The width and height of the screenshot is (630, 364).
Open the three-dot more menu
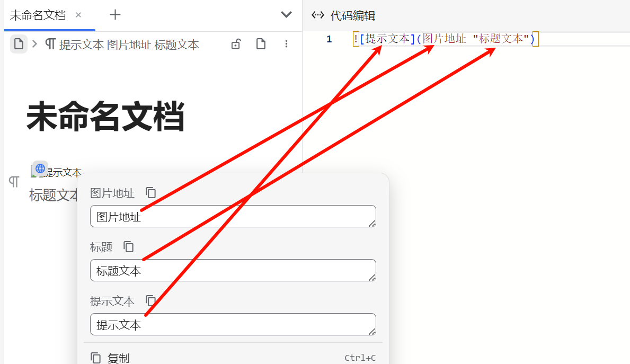[x=286, y=44]
